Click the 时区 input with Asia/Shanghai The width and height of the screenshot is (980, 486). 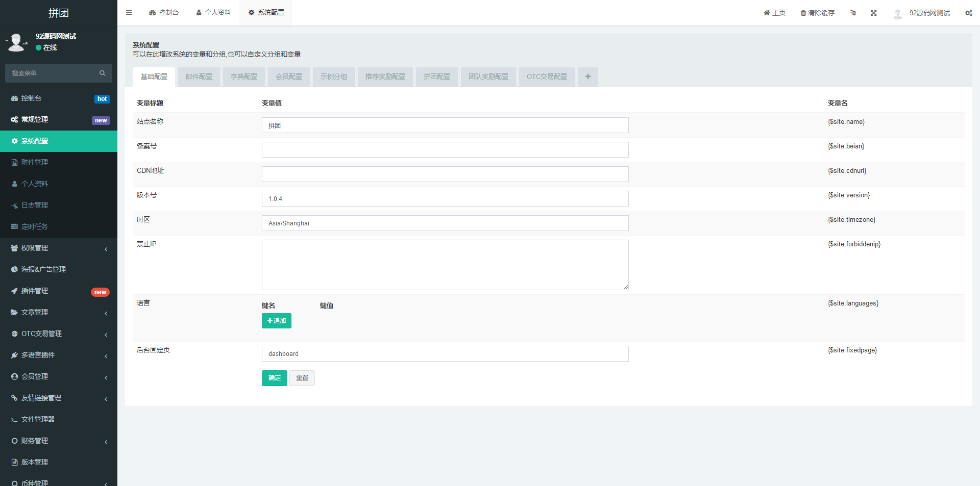click(x=445, y=223)
